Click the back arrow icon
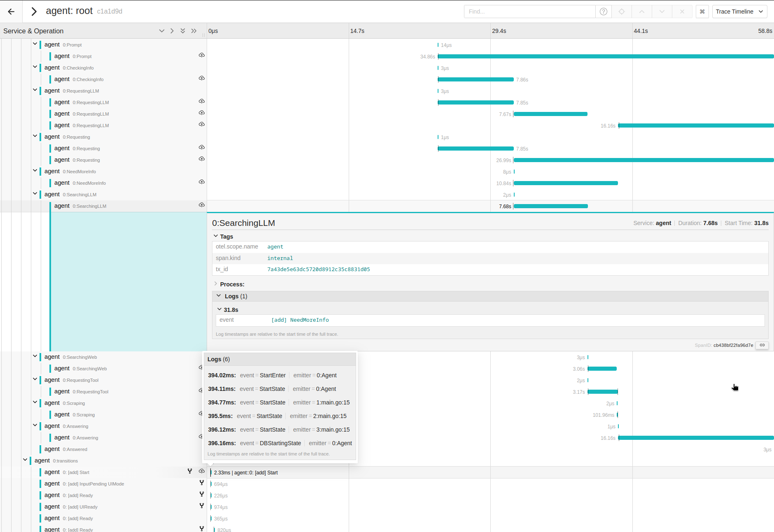 pyautogui.click(x=11, y=12)
